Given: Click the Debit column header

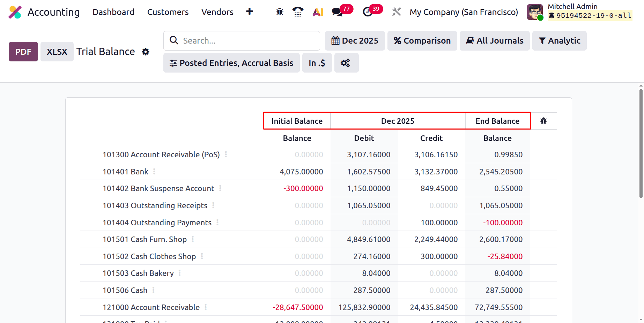Looking at the screenshot, I should click(x=364, y=138).
